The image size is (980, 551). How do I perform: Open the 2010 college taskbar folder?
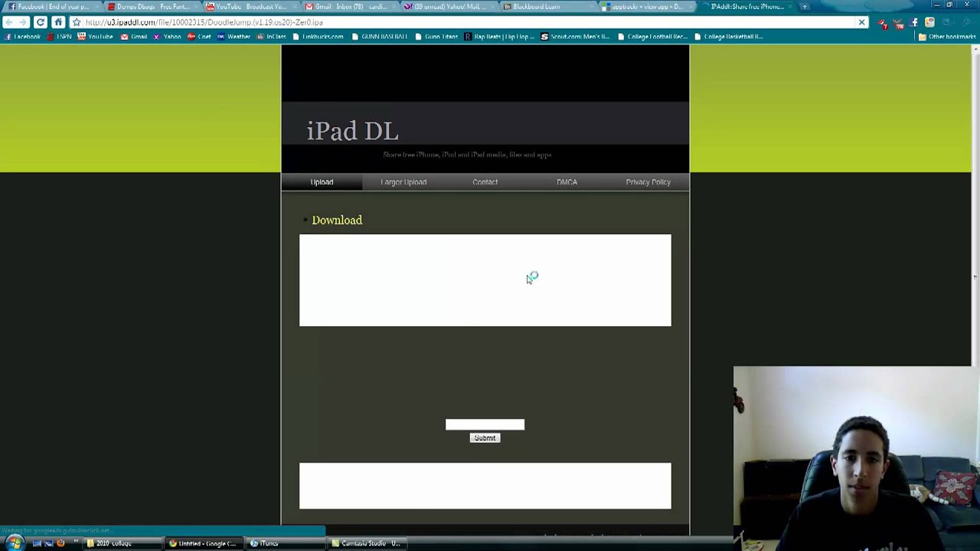122,543
